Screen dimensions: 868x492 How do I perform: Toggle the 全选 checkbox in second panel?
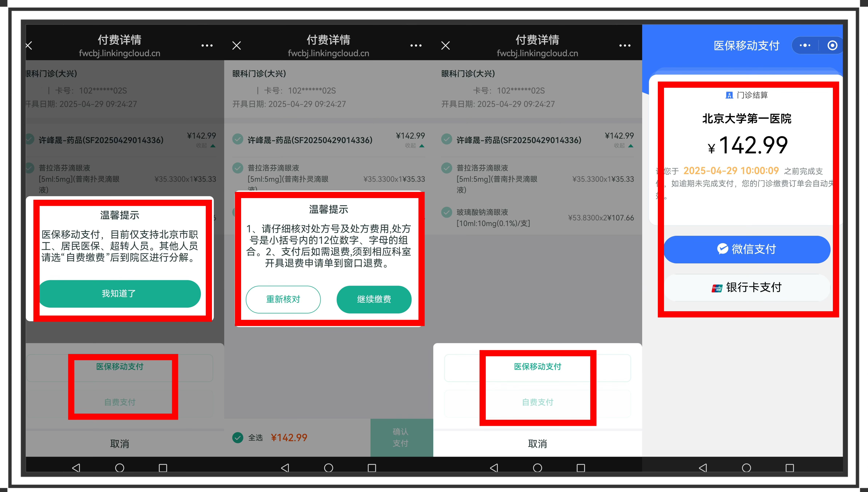238,438
